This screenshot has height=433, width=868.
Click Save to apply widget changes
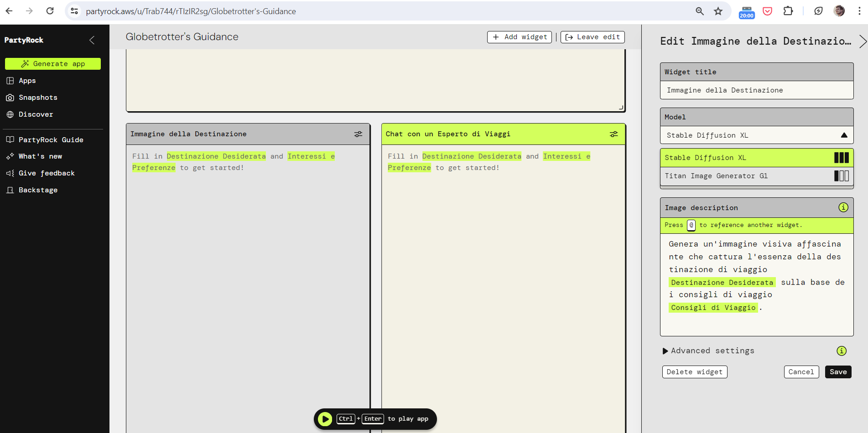838,372
